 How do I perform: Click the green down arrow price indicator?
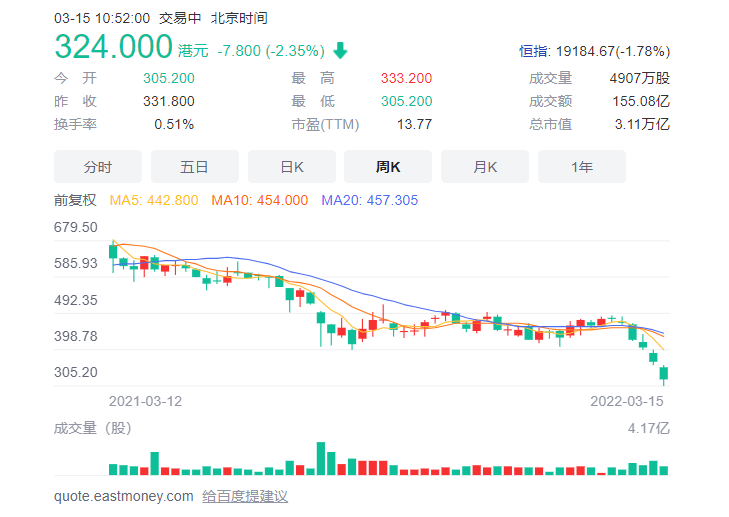(340, 50)
